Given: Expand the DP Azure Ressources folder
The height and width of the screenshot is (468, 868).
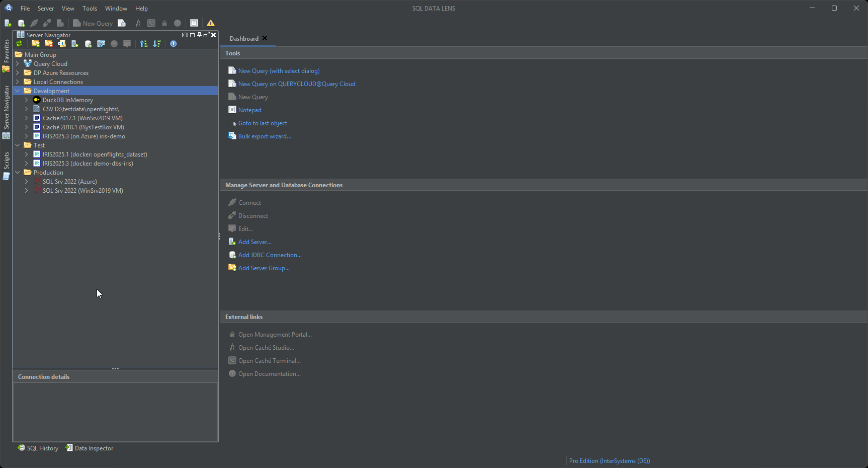Looking at the screenshot, I should point(18,73).
